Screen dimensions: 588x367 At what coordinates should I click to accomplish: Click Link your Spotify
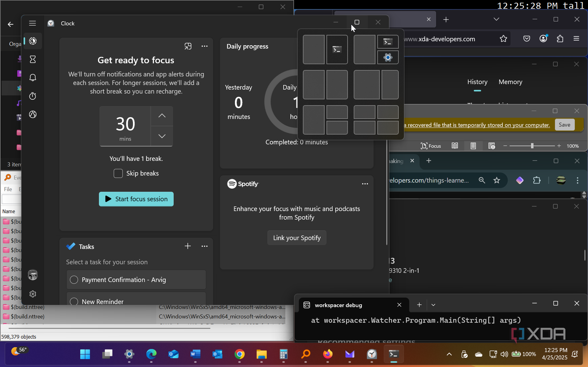[296, 237]
